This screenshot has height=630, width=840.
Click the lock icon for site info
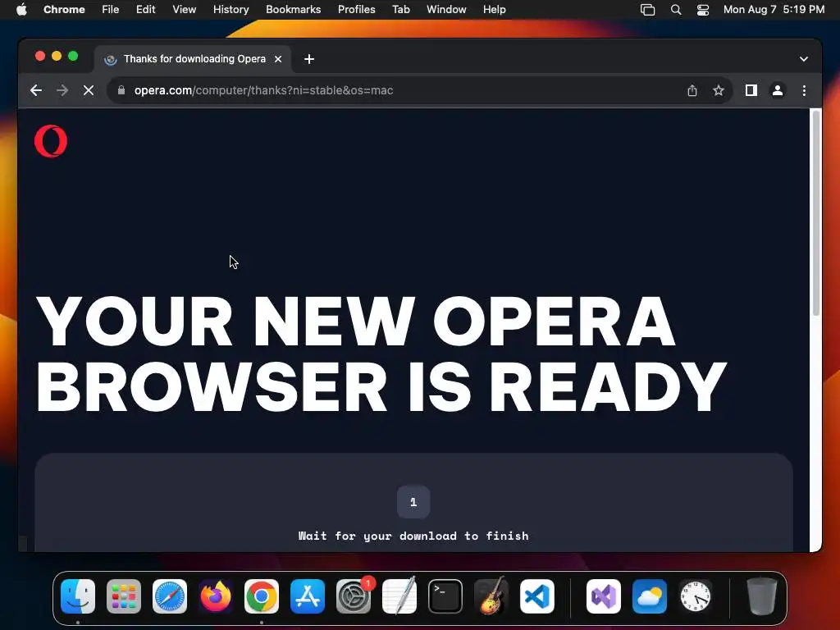(121, 90)
